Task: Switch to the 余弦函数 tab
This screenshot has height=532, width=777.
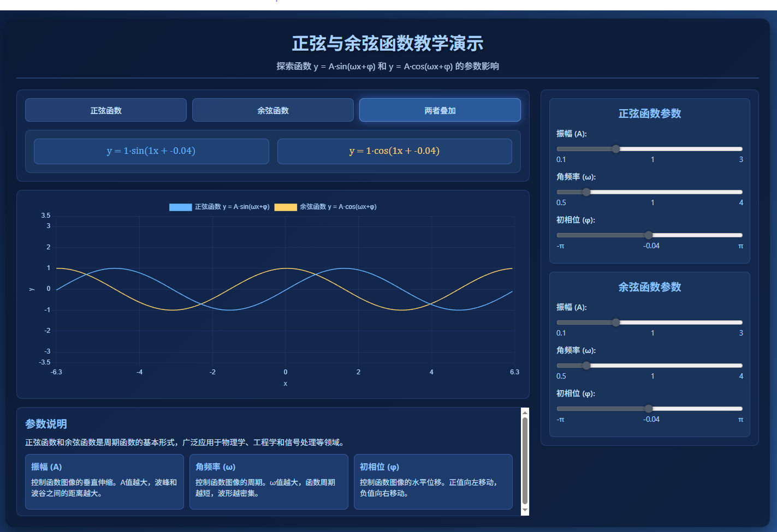Action: tap(272, 110)
